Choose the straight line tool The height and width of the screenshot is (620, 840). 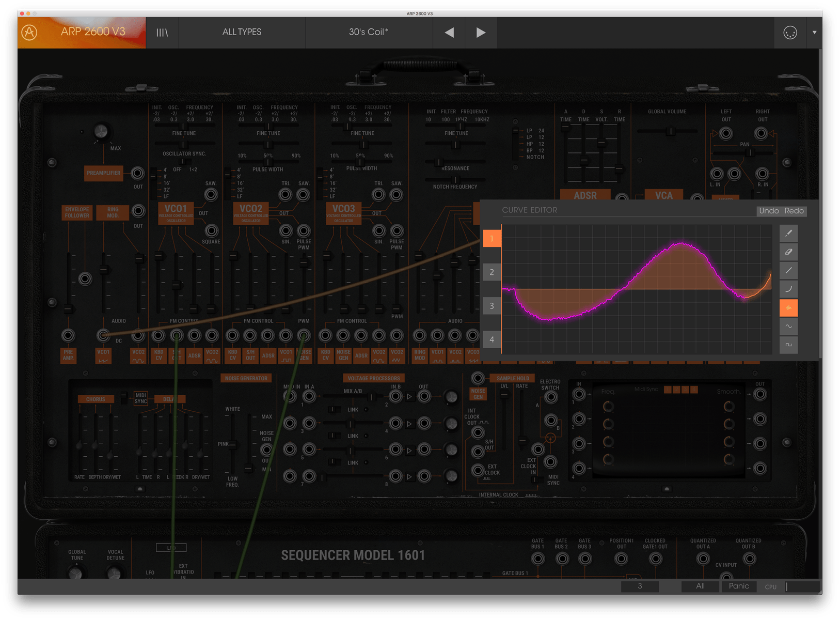click(x=788, y=271)
